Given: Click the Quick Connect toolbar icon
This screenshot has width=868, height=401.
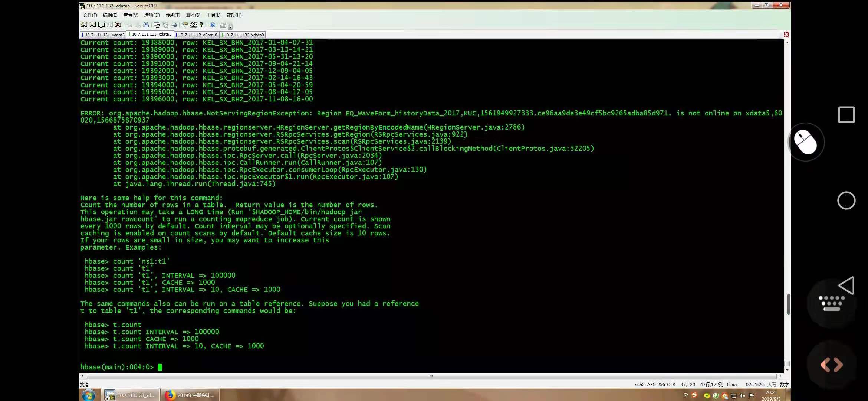Looking at the screenshot, I should coord(93,25).
